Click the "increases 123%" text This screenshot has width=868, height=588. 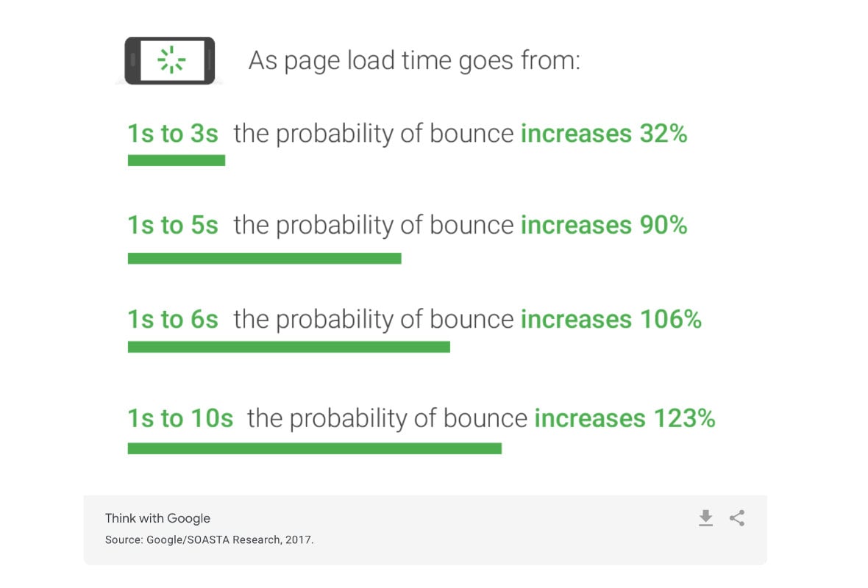click(625, 418)
